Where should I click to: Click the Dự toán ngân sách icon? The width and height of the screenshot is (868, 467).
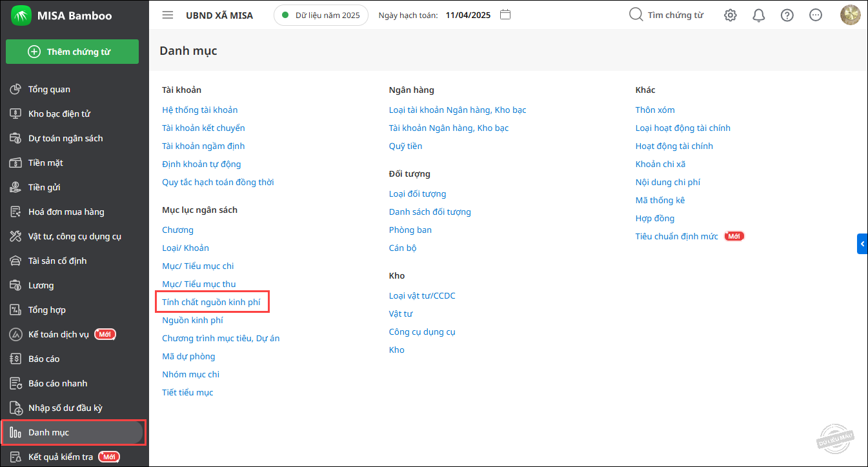pos(17,138)
